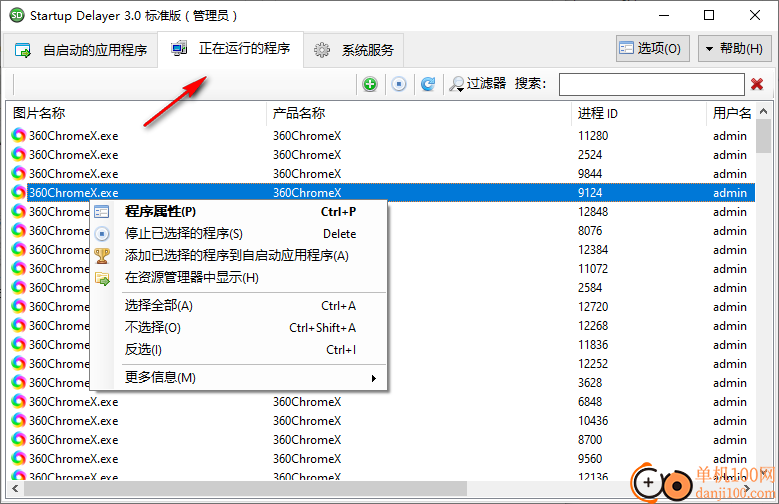This screenshot has width=779, height=504.
Task: Click process ID 3628 cell
Action: tap(590, 383)
